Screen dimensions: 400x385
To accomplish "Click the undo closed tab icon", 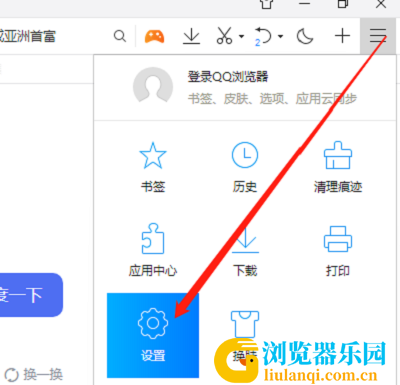I will [x=263, y=36].
